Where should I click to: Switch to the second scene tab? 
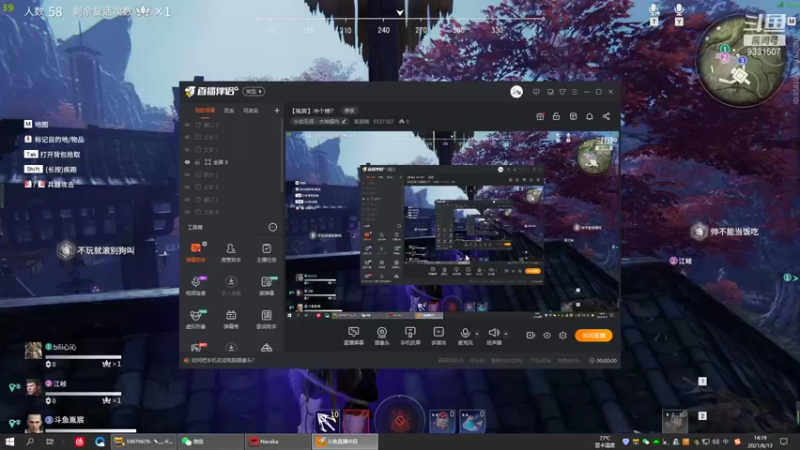pos(229,110)
